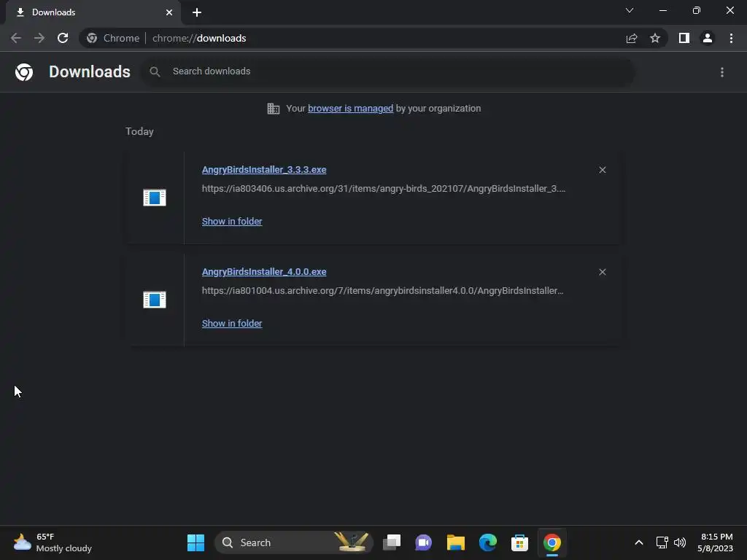Open Microsoft Store from the taskbar
The height and width of the screenshot is (560, 747).
[519, 542]
